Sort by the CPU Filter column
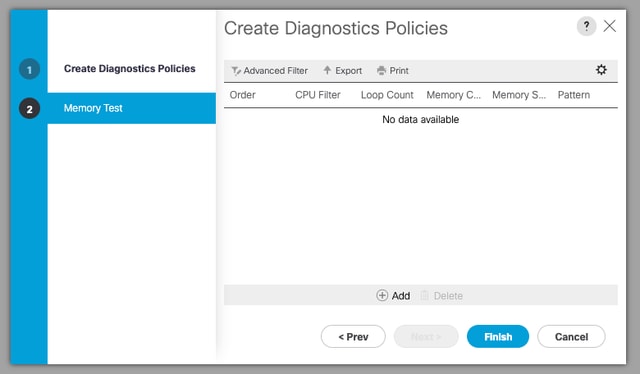 point(318,95)
